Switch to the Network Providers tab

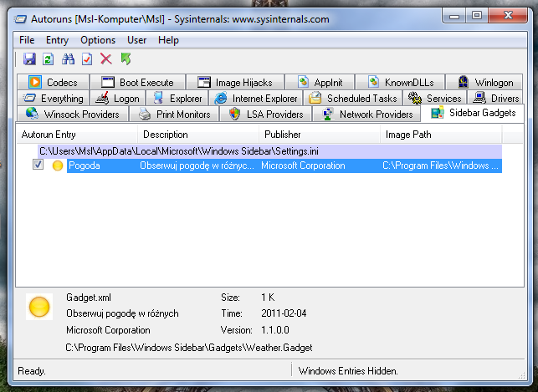[366, 114]
